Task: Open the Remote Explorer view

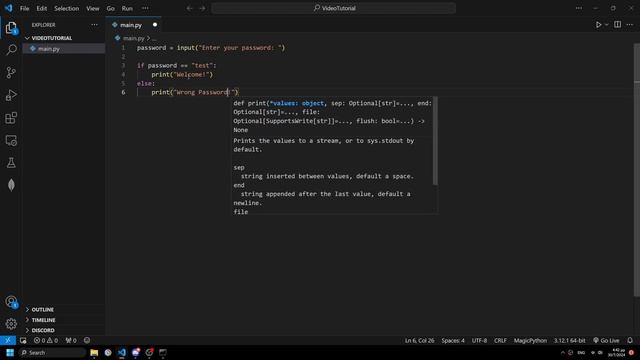Action: (x=11, y=140)
